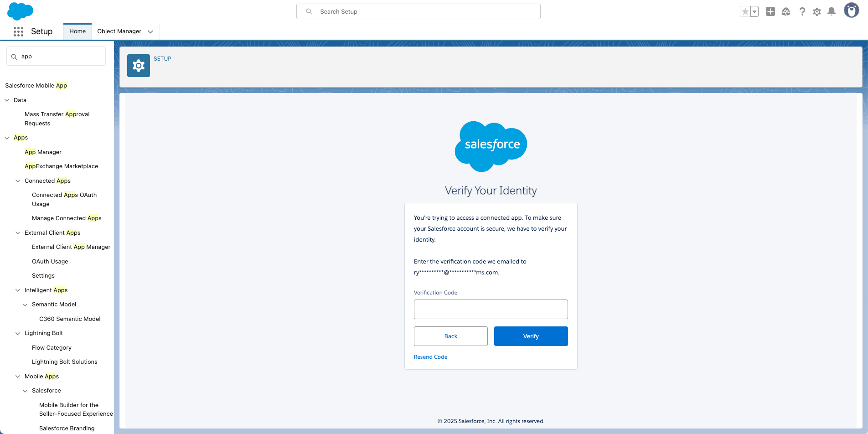Click the Search Setup box
868x434 pixels.
[x=418, y=11]
